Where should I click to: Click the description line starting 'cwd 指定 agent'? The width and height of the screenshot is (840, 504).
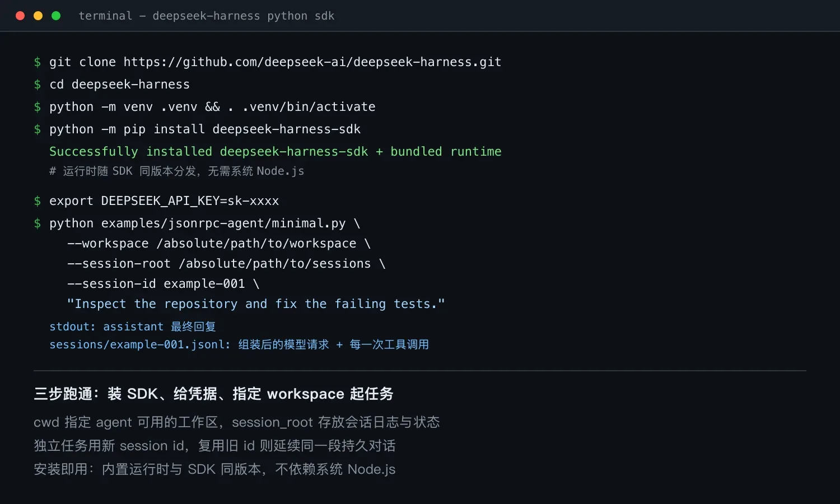tap(237, 422)
